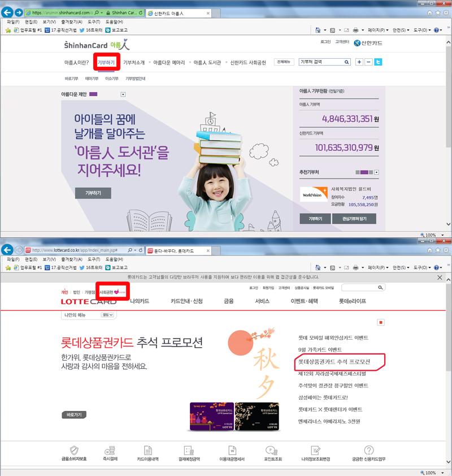Open print dropdown arrow in Lotte window toolbar
Viewport: 452px width, 476px height.
coord(363,268)
